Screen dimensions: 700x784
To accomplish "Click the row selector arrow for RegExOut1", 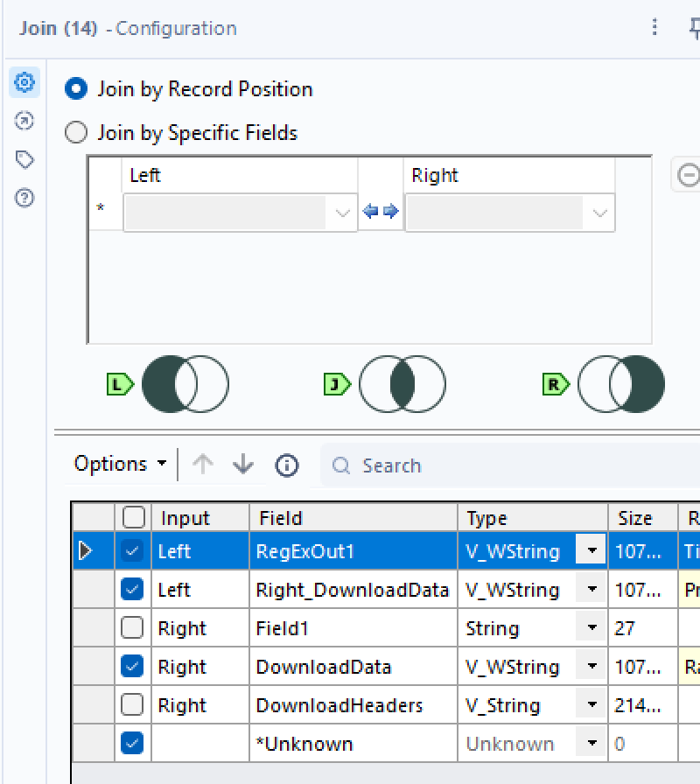I will 85,551.
